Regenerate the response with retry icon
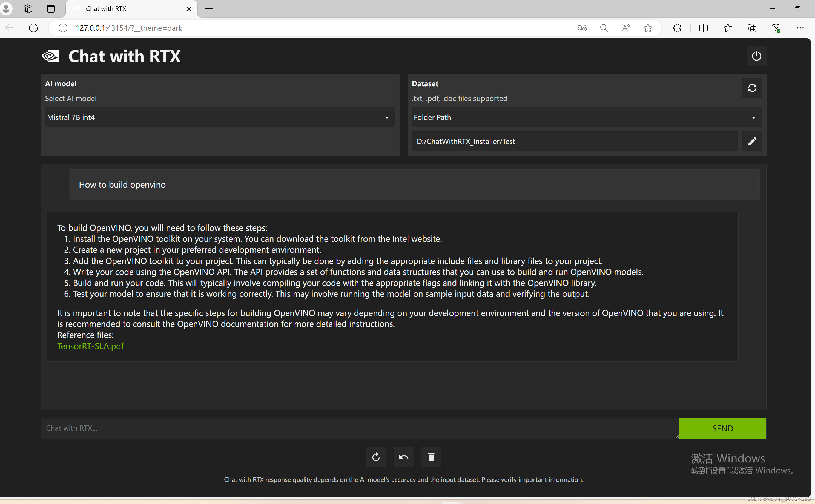The width and height of the screenshot is (815, 504). (x=376, y=457)
